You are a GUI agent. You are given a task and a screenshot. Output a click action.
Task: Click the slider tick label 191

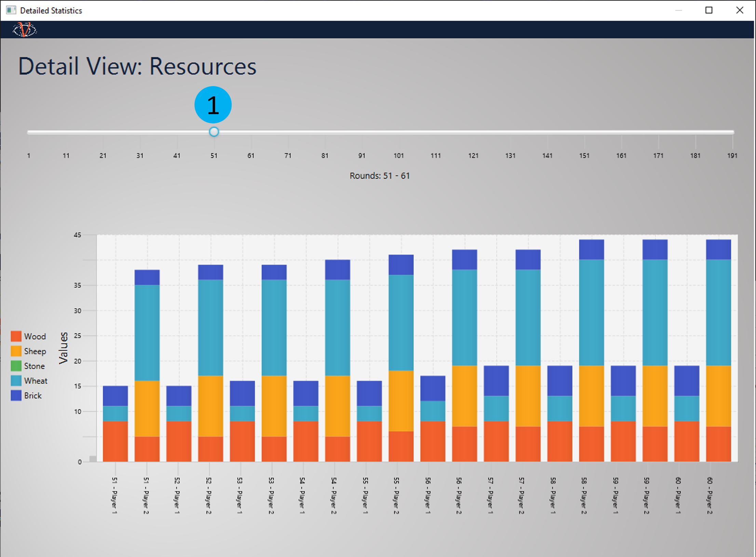click(x=732, y=155)
